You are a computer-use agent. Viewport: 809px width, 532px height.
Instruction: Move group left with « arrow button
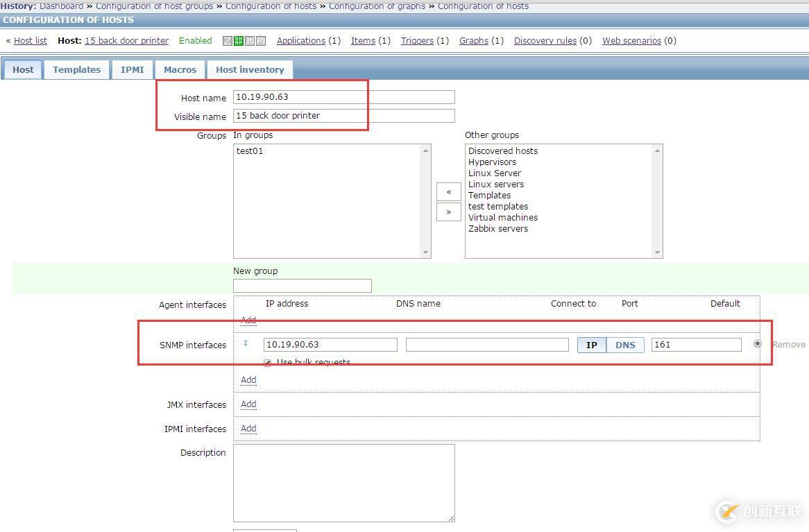click(449, 191)
